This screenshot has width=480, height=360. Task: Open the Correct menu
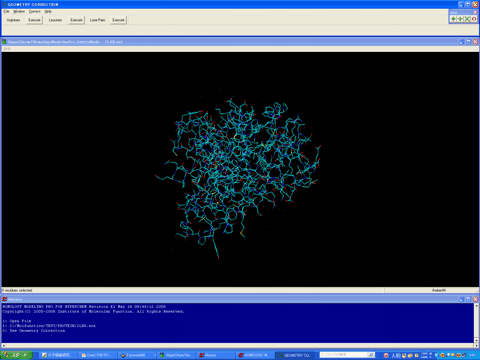click(35, 11)
